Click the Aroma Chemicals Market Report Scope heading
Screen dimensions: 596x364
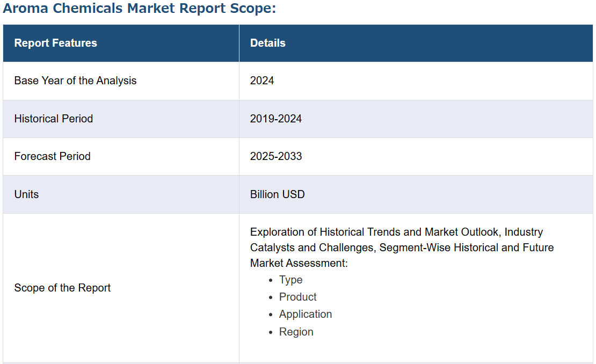(139, 9)
